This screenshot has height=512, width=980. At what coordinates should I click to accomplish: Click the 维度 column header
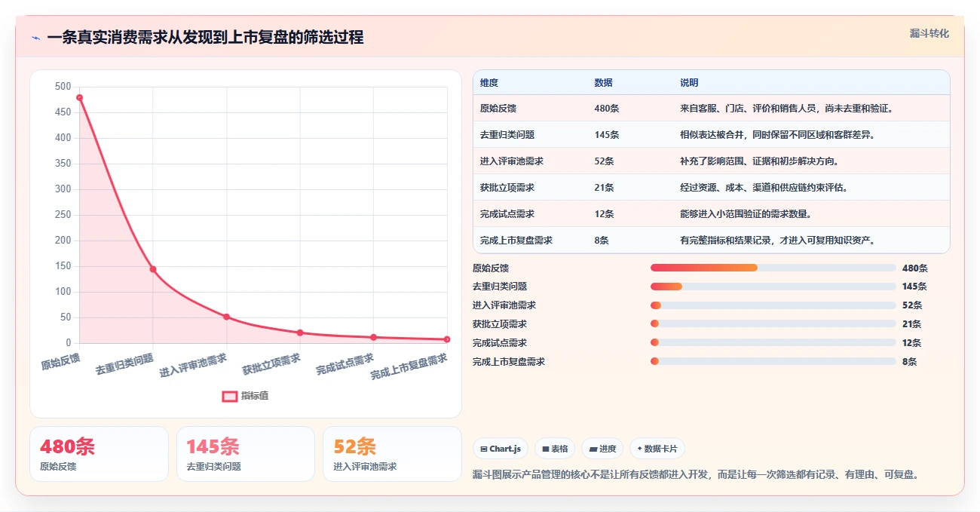pyautogui.click(x=489, y=83)
